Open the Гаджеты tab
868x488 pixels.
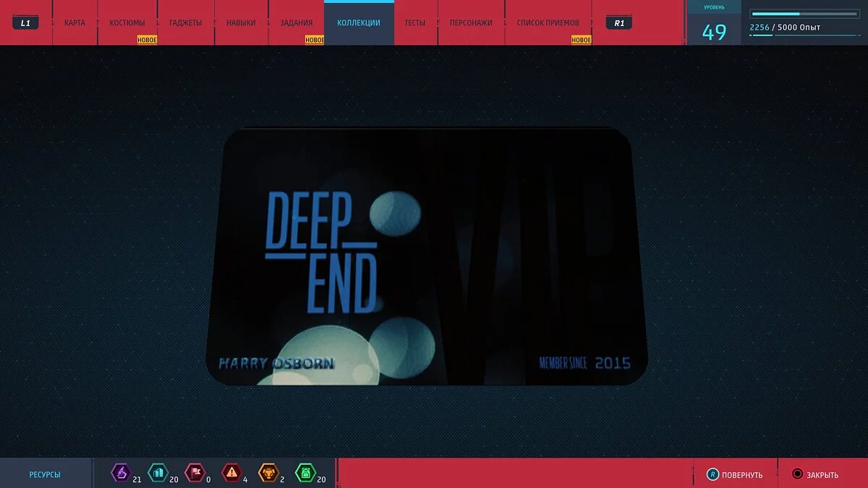pyautogui.click(x=186, y=22)
